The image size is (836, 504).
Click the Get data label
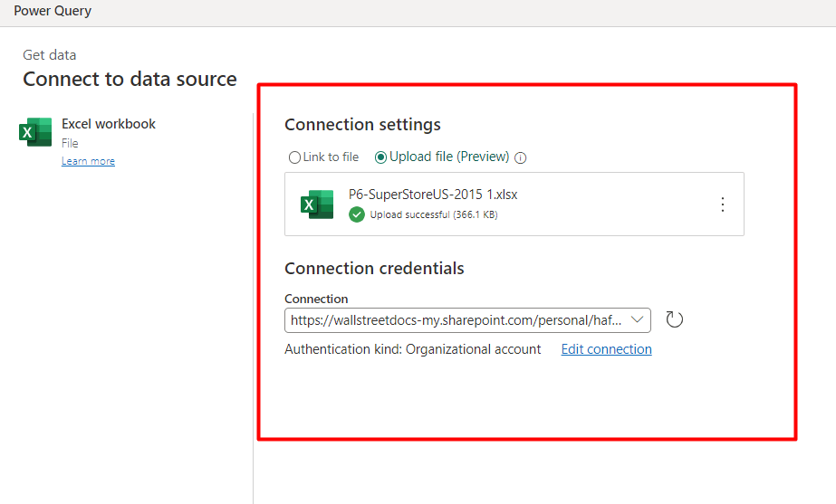point(50,55)
